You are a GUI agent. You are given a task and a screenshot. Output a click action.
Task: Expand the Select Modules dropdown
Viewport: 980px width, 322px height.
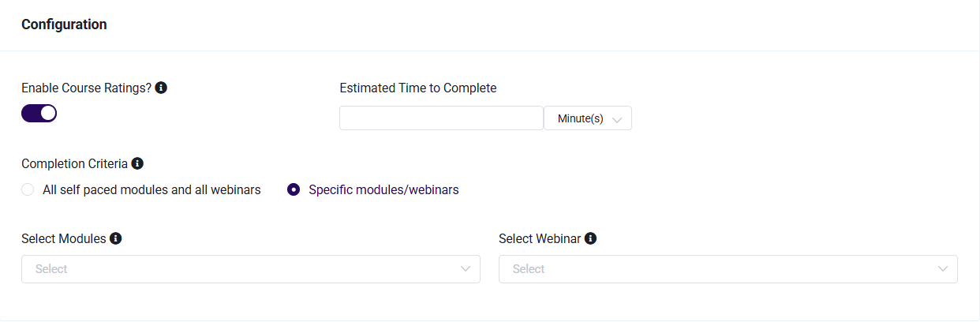tap(251, 269)
